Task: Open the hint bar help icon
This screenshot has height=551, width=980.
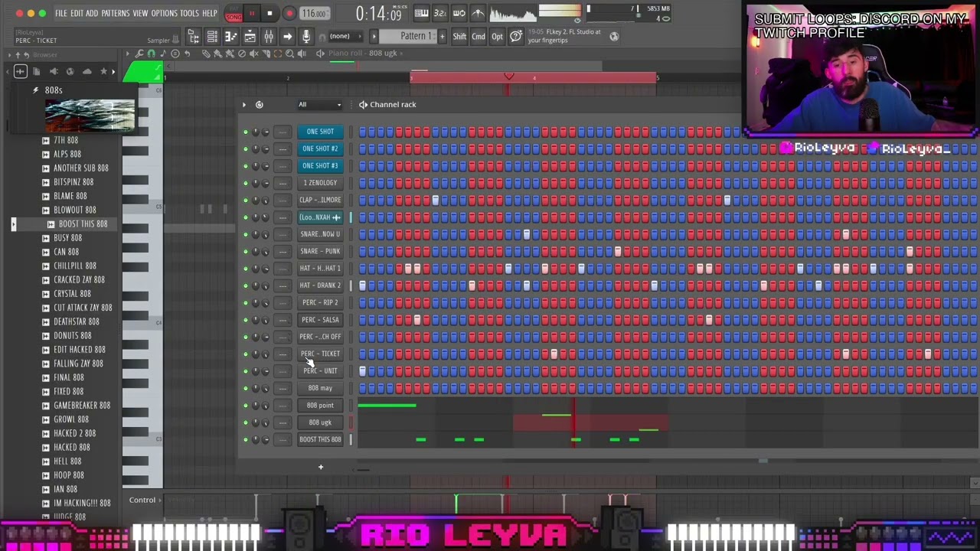Action: 515,36
